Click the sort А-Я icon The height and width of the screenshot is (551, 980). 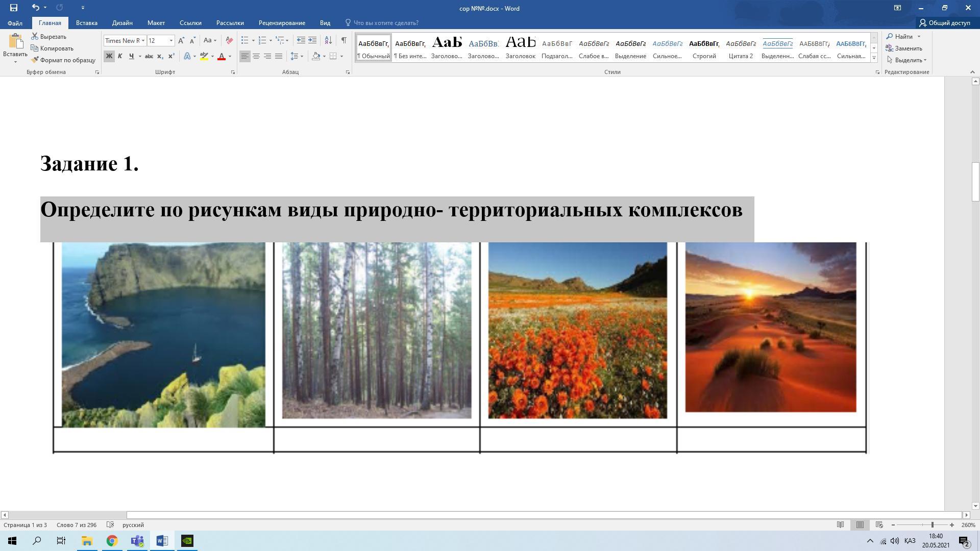click(x=328, y=40)
